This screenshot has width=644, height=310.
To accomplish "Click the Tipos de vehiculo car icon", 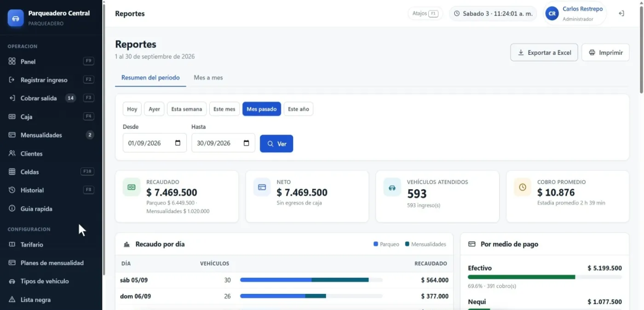I will (x=12, y=281).
